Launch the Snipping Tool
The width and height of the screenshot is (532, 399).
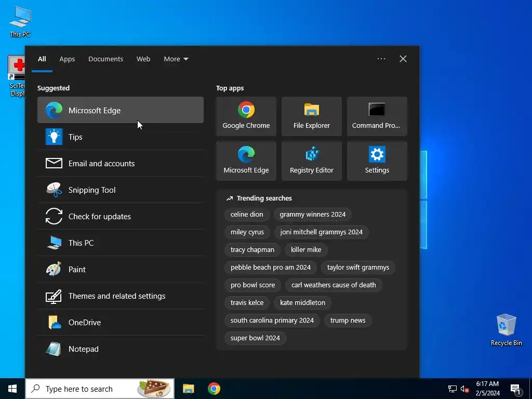coord(121,190)
